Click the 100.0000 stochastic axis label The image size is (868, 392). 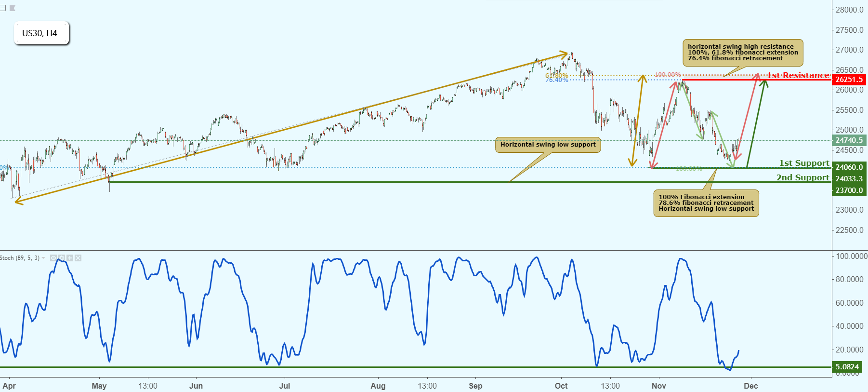click(x=851, y=256)
